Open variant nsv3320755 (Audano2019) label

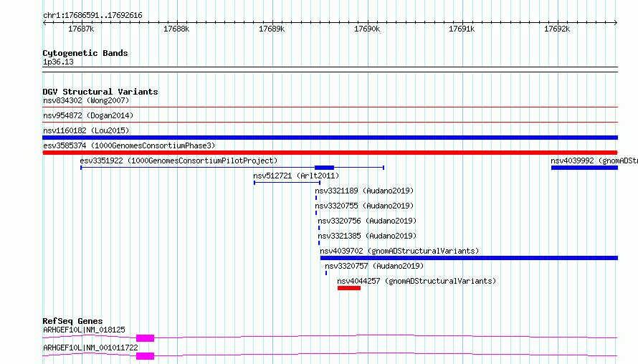pos(364,206)
